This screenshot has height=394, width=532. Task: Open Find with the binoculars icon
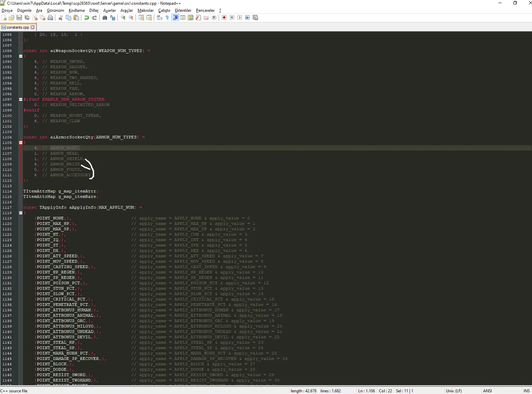pos(105,18)
